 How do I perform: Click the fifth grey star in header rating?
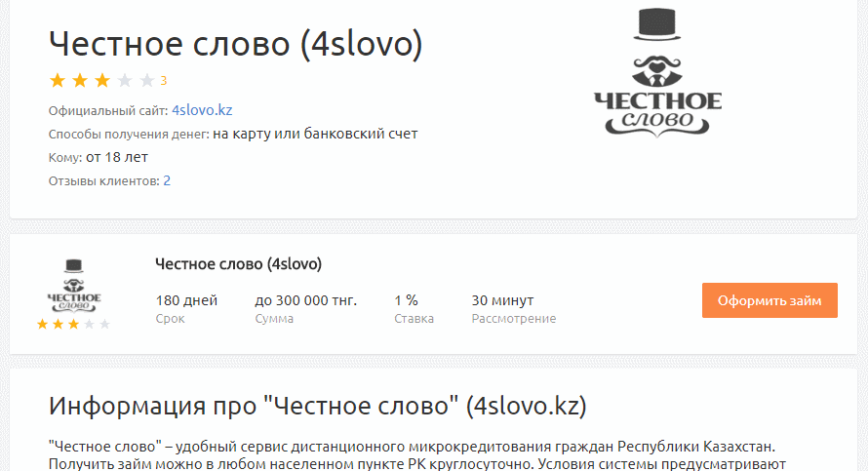click(x=147, y=81)
